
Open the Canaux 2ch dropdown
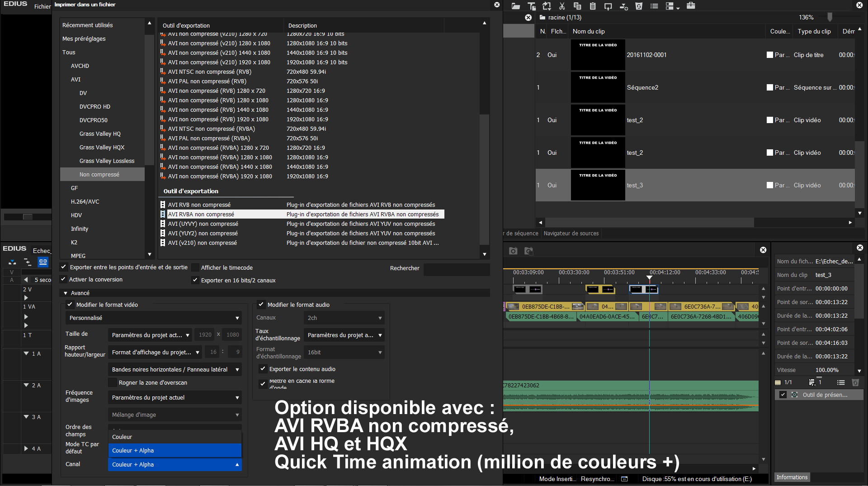[344, 318]
